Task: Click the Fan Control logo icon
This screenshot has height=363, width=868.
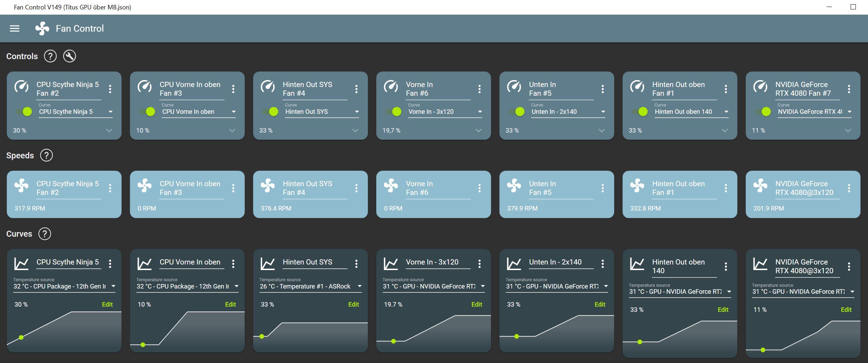Action: 42,29
